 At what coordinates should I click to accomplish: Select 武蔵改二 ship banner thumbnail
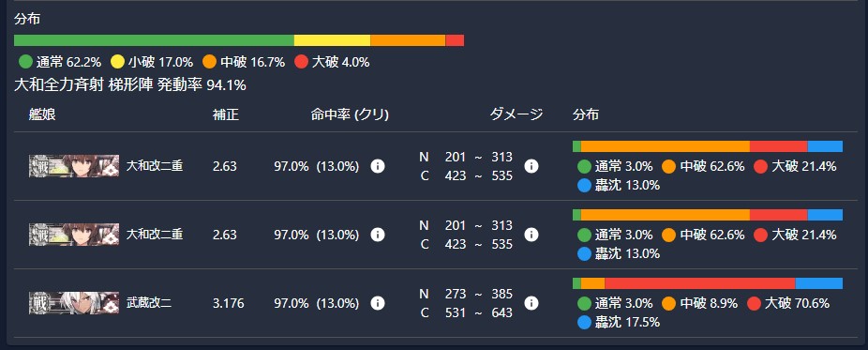(74, 303)
